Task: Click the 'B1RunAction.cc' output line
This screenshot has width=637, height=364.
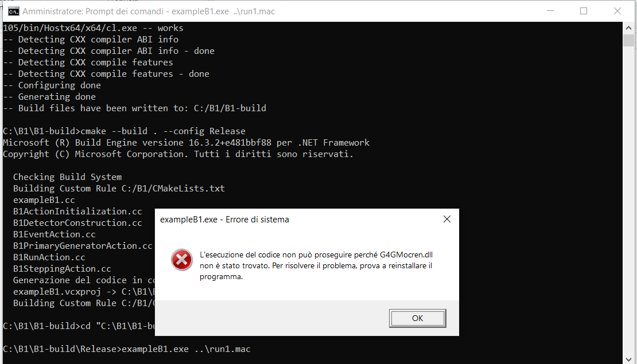Action: [x=49, y=257]
